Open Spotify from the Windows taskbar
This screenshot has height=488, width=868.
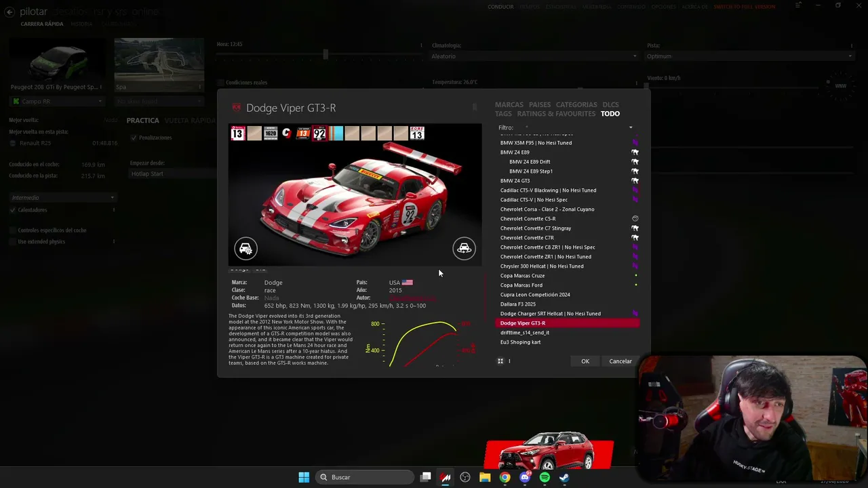(545, 477)
